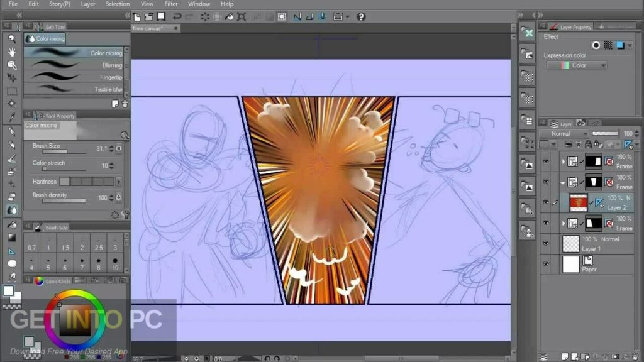
Task: Toggle visibility of Layer 1
Action: click(x=547, y=244)
